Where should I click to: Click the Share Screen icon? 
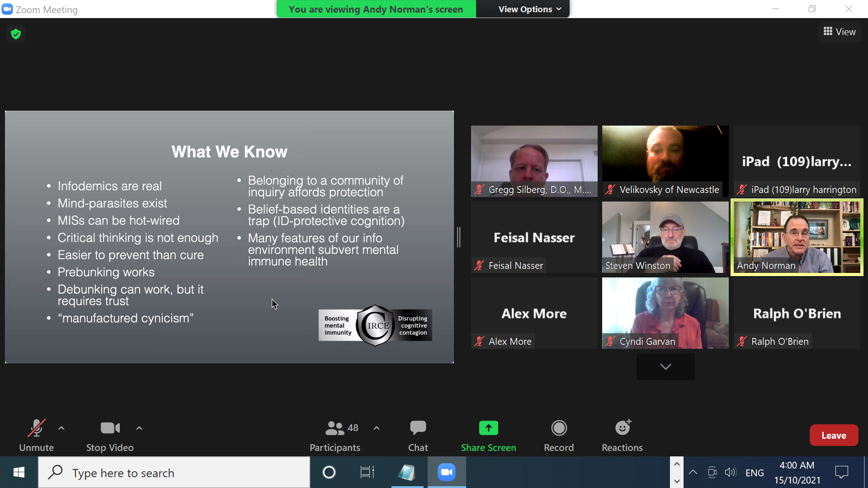click(x=488, y=428)
